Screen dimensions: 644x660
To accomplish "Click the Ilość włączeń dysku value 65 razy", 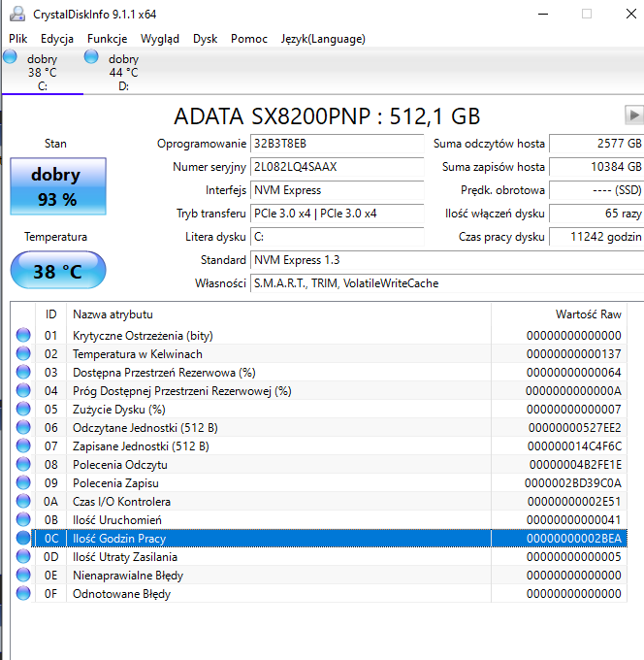I will 596,214.
